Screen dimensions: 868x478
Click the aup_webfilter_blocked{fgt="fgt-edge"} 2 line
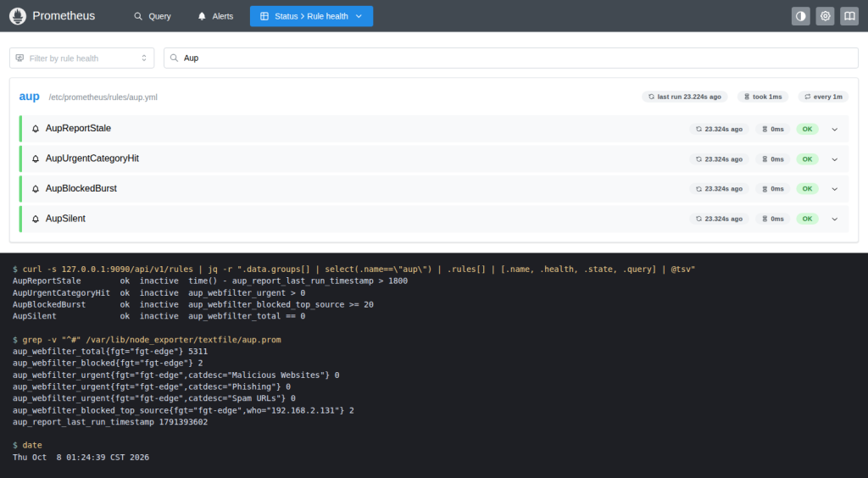[x=108, y=363]
